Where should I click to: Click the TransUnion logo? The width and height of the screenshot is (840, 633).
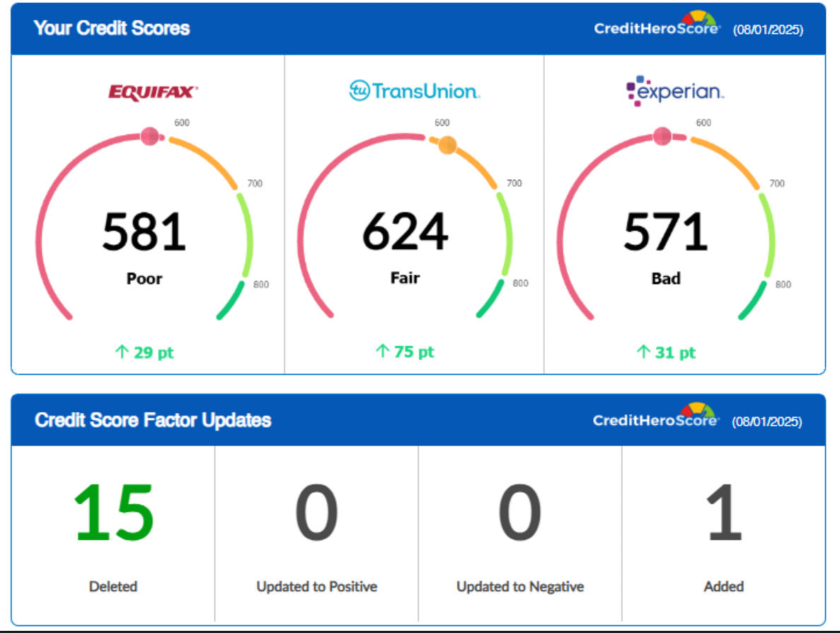(414, 91)
